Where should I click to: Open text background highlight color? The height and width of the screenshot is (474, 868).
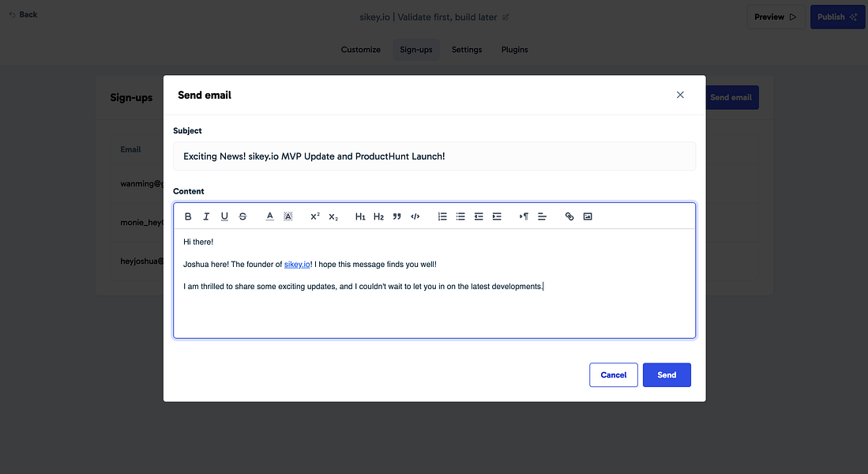pos(287,216)
